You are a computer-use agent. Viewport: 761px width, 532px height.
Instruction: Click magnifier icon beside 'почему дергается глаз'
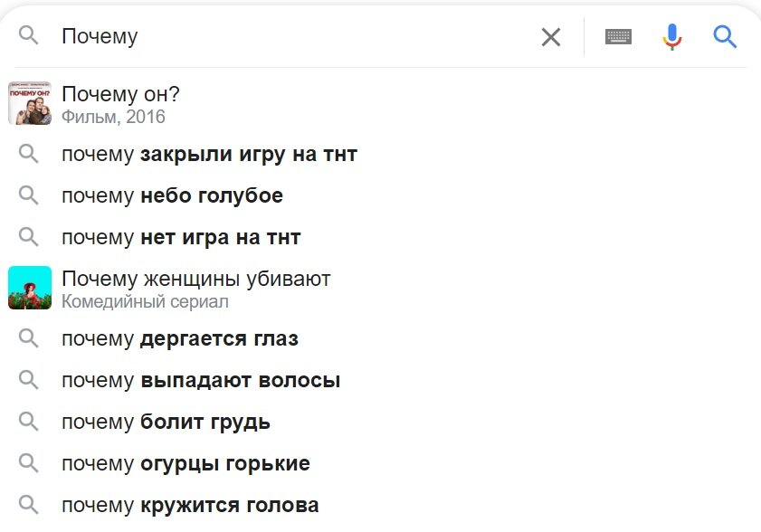[x=29, y=339]
